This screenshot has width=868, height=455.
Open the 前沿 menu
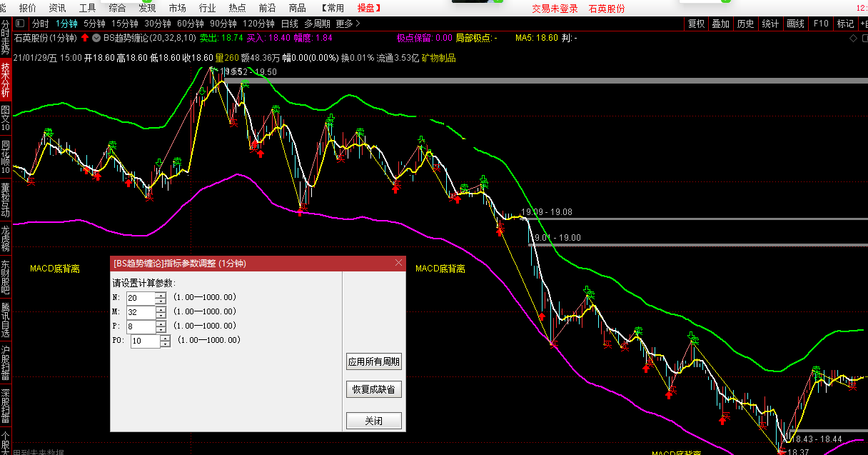[x=268, y=8]
